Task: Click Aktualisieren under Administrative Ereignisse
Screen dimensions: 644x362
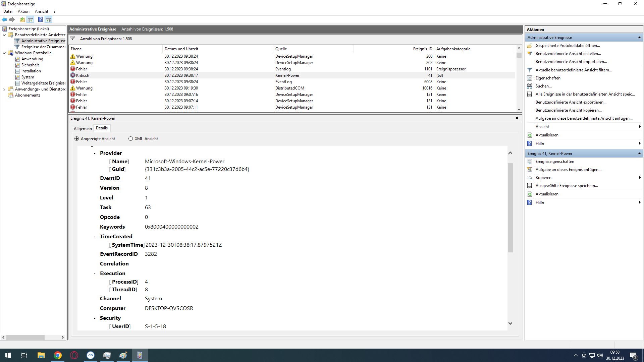Action: coord(547,135)
